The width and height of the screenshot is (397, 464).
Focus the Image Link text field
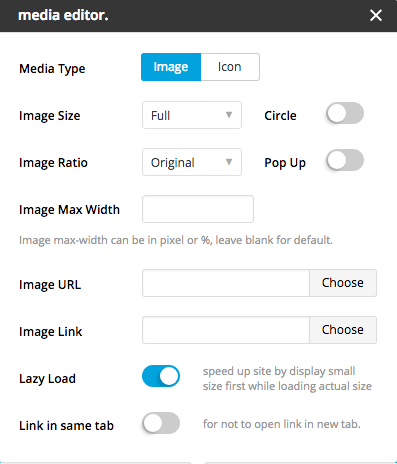pyautogui.click(x=226, y=330)
